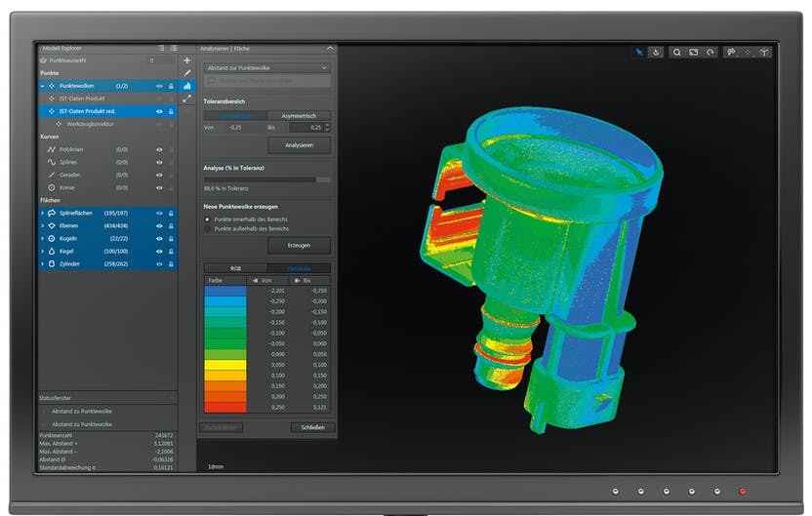Hide Splineflächen using its eye icon
Image resolution: width=812 pixels, height=516 pixels.
point(159,214)
